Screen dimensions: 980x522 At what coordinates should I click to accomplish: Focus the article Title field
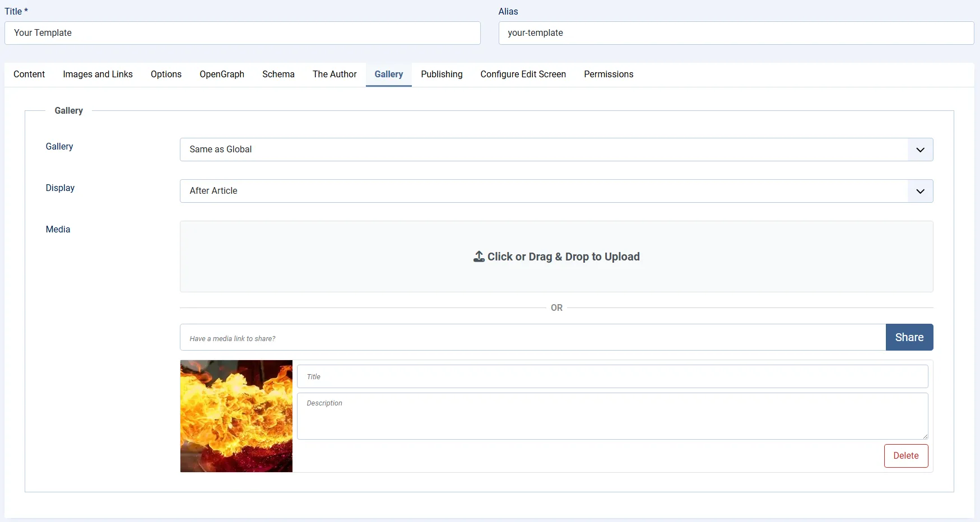(x=242, y=33)
